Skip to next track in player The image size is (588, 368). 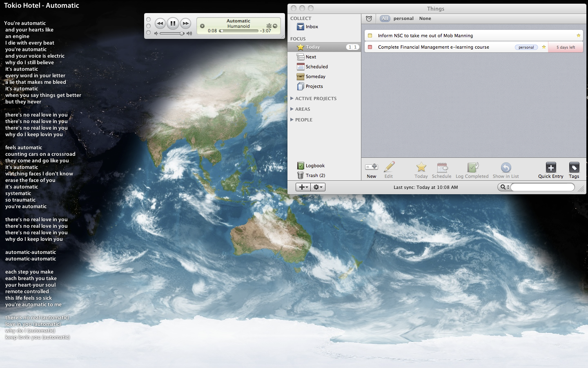click(x=186, y=23)
